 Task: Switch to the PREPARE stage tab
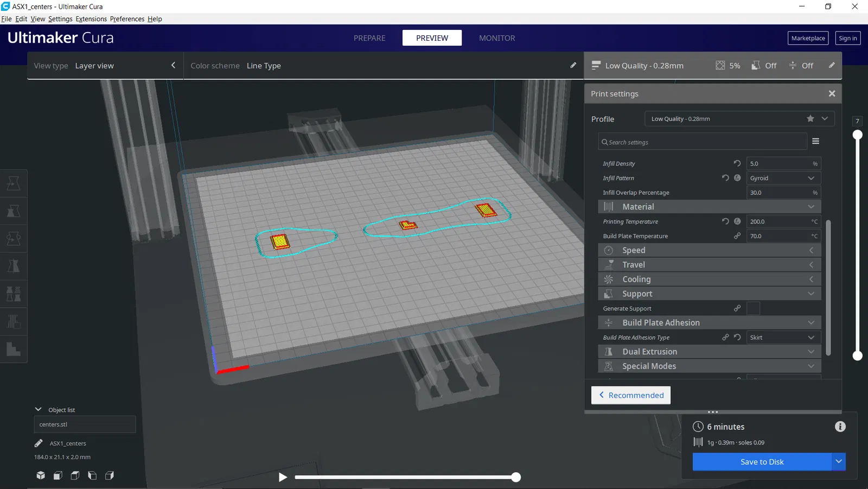coord(369,38)
